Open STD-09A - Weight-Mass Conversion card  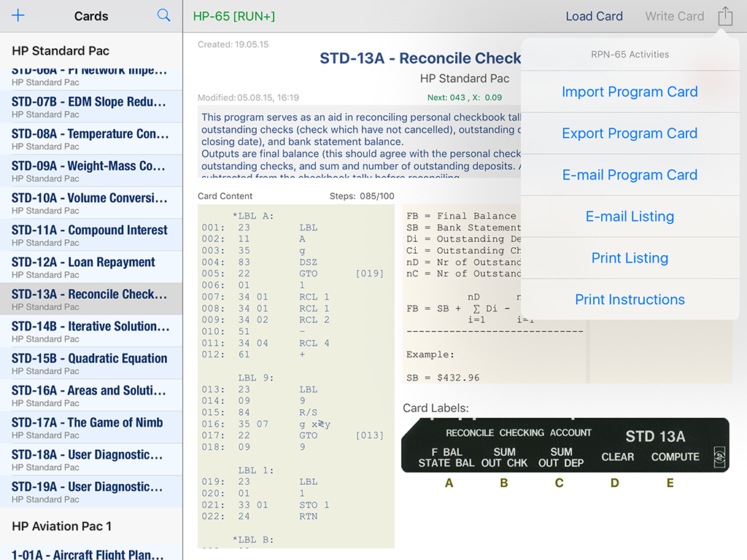coord(91,171)
